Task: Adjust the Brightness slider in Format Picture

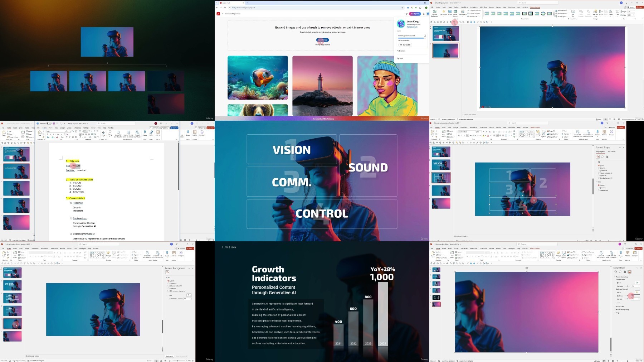Action: click(x=628, y=296)
